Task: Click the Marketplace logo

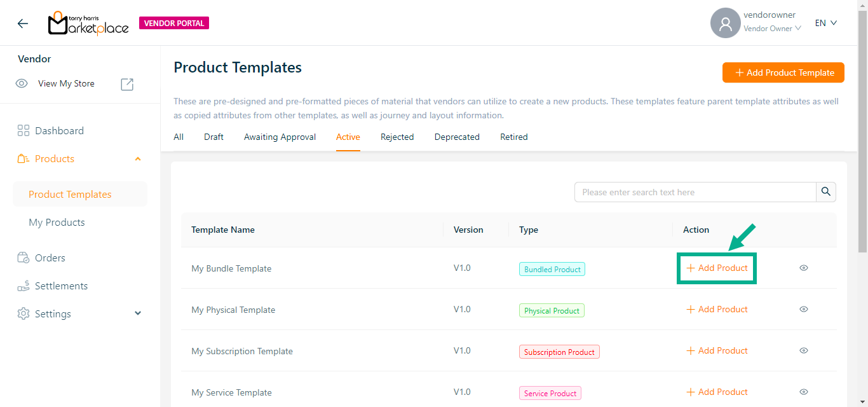Action: coord(88,24)
